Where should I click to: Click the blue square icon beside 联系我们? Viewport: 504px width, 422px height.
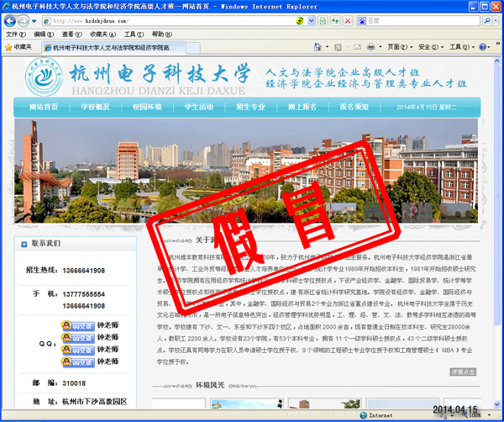[24, 244]
